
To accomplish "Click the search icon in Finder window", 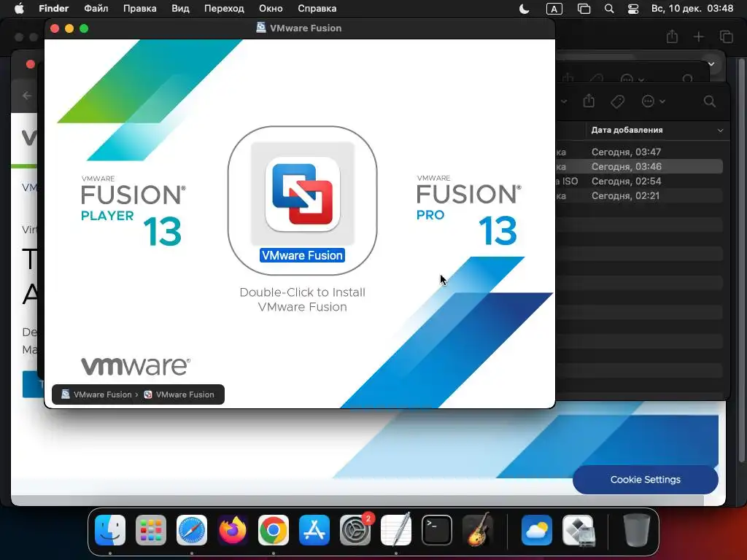I will pyautogui.click(x=709, y=101).
